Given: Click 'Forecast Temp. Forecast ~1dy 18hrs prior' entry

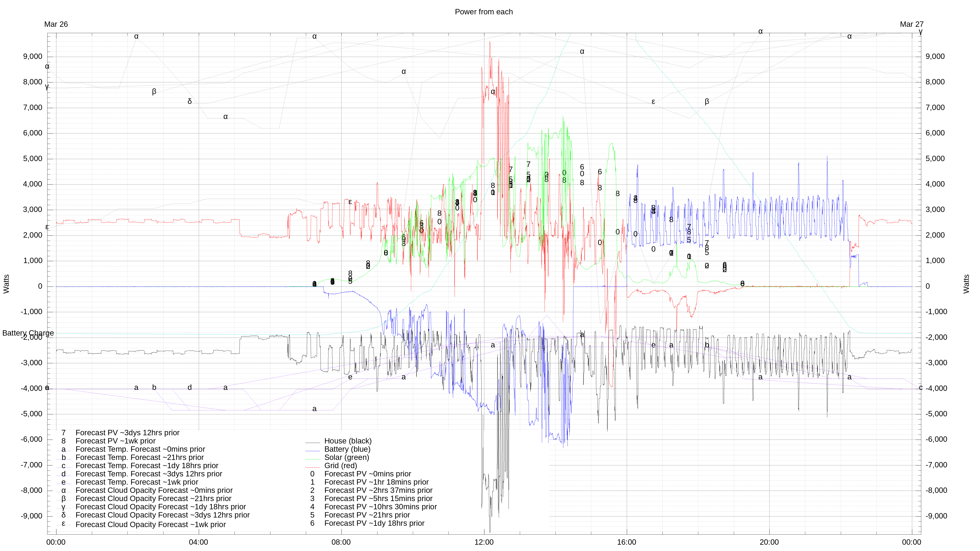Looking at the screenshot, I should [x=147, y=466].
